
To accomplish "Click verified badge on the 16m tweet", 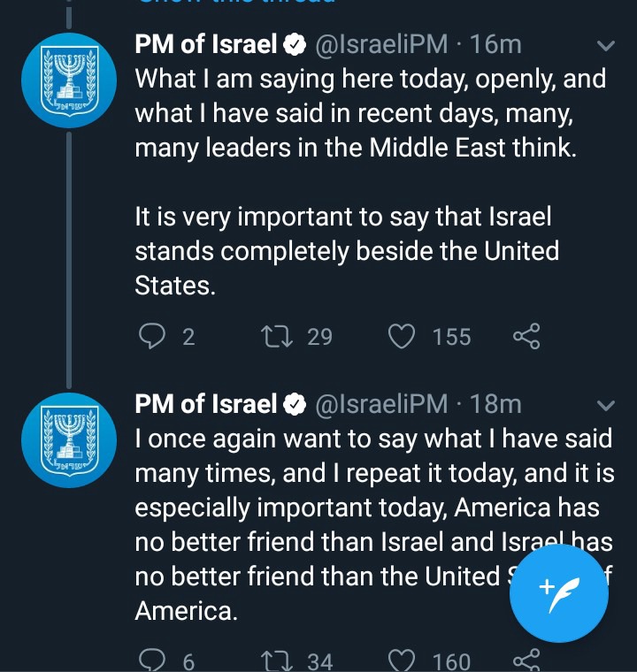I will coord(295,45).
